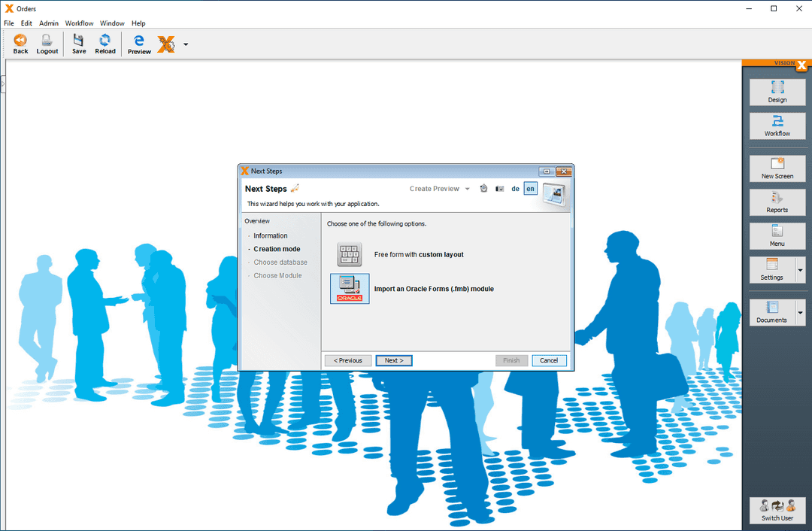
Task: Open the Admin menu
Action: pos(48,23)
